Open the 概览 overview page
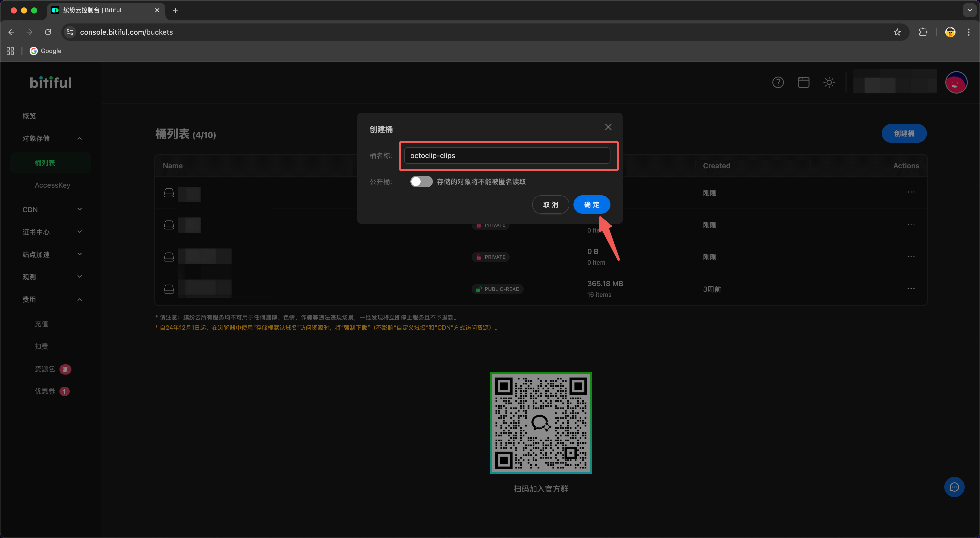Screen dimensions: 980x538 [29, 116]
